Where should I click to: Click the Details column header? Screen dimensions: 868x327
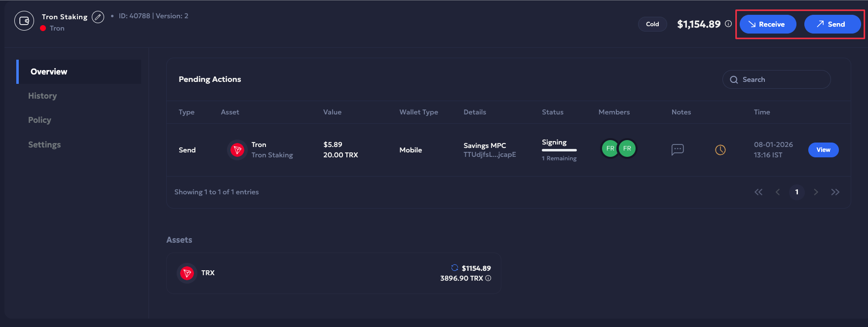coord(475,112)
